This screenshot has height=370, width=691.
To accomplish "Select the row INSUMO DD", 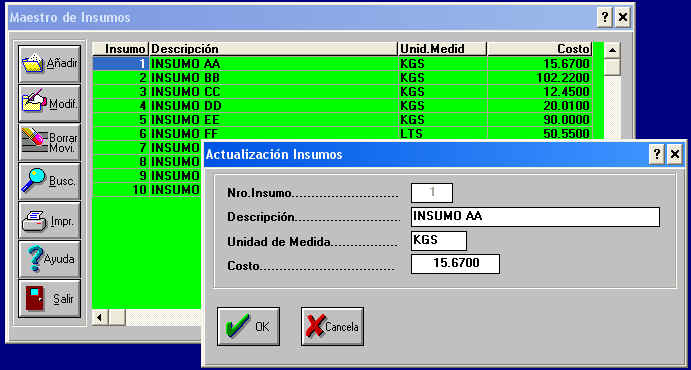I will [x=342, y=106].
